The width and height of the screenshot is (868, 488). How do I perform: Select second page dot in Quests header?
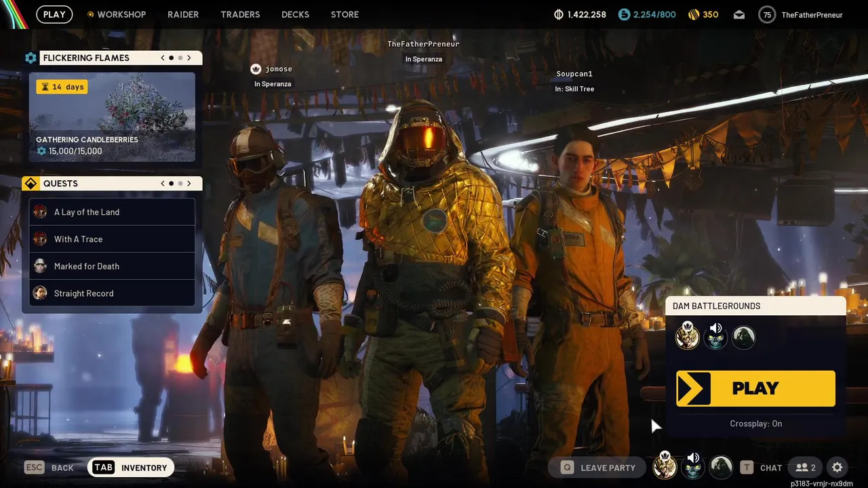click(x=180, y=183)
